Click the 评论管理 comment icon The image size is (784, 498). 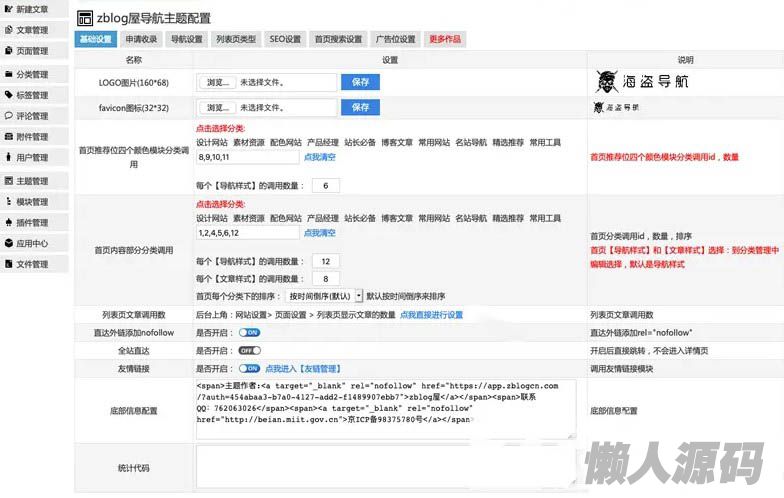[8, 116]
